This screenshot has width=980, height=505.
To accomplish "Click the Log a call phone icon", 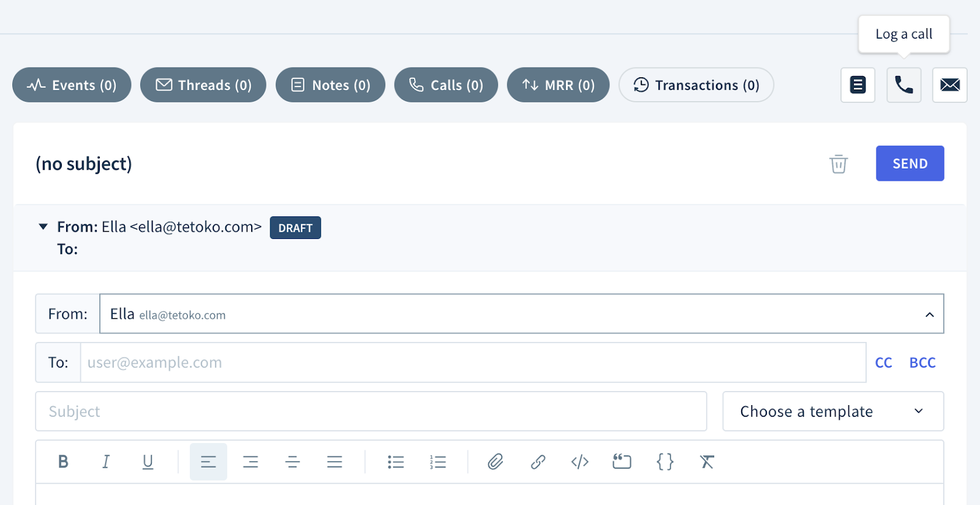I will [x=904, y=85].
